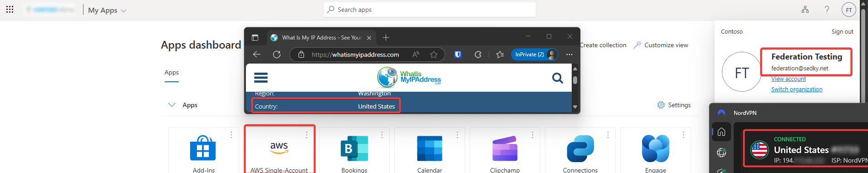The width and height of the screenshot is (868, 173).
Task: Collapse the Apps section chevron
Action: pos(172,105)
